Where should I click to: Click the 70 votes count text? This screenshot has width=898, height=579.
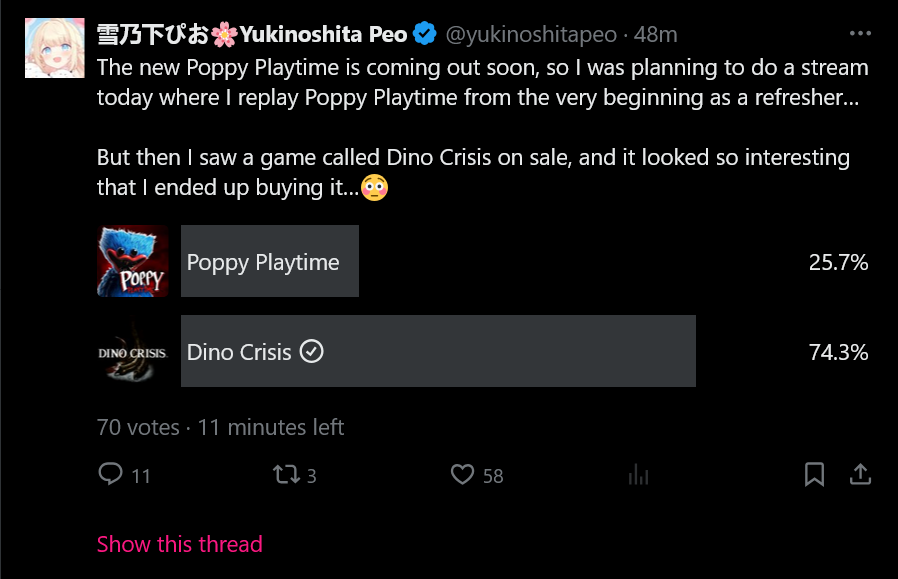pyautogui.click(x=138, y=427)
